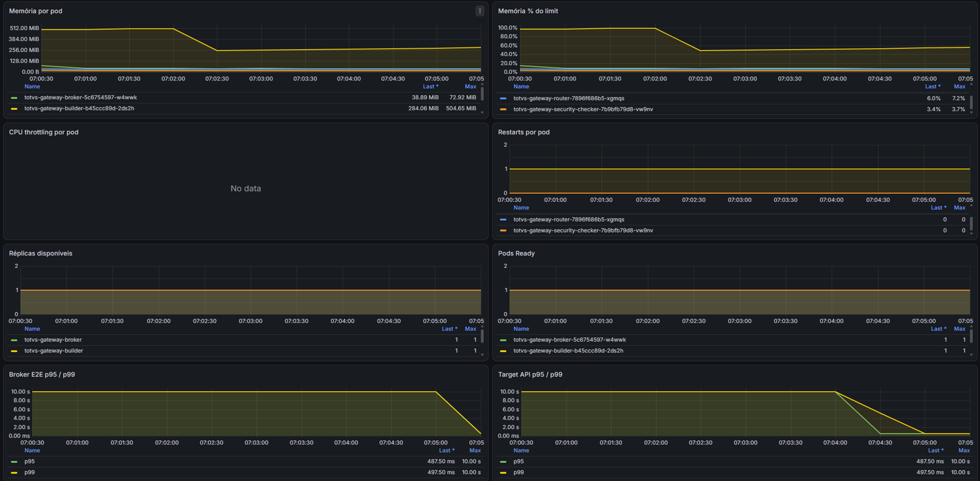
Task: Click the Memória por pod legend scrollbar
Action: [x=482, y=93]
